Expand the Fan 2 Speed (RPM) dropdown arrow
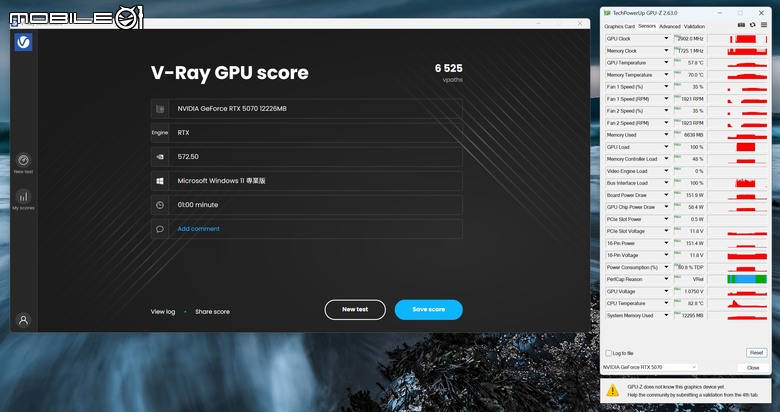780x412 pixels. [666, 123]
